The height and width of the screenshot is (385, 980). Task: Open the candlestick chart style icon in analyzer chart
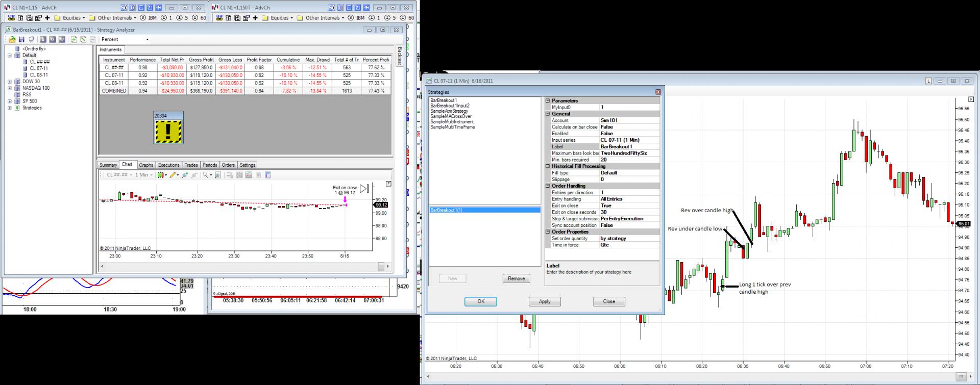pyautogui.click(x=161, y=175)
